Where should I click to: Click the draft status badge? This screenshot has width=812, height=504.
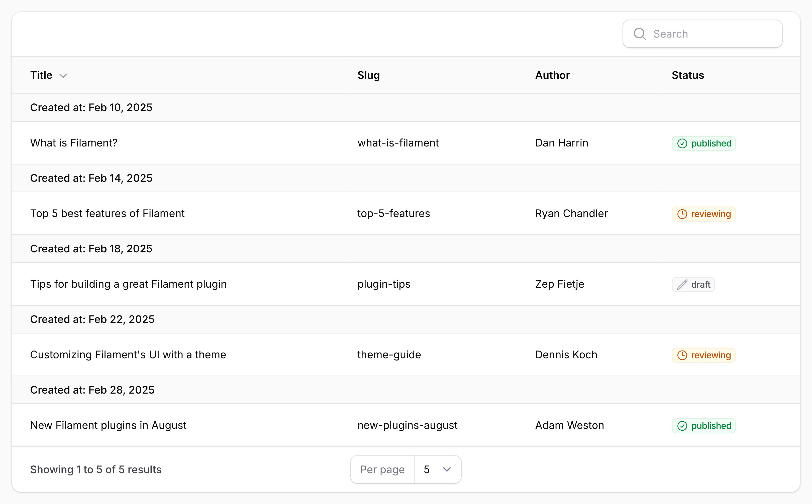click(693, 285)
